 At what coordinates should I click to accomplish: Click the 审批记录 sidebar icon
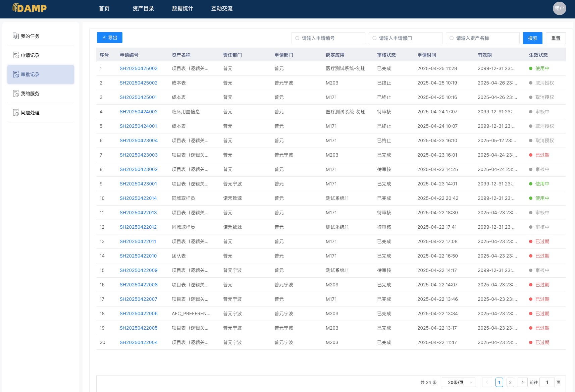click(15, 74)
